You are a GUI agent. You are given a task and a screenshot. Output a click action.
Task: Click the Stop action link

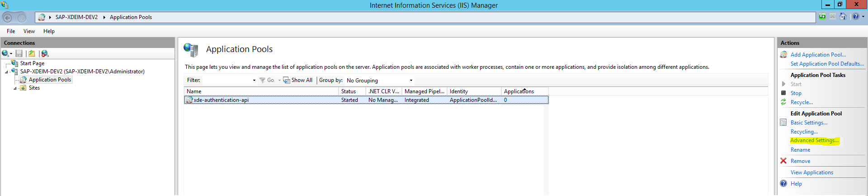coord(796,93)
